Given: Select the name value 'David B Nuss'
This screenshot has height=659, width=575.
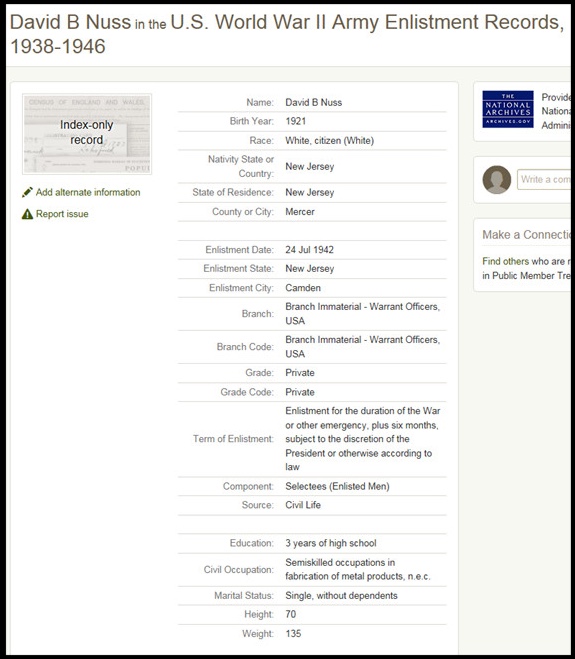Looking at the screenshot, I should (314, 103).
